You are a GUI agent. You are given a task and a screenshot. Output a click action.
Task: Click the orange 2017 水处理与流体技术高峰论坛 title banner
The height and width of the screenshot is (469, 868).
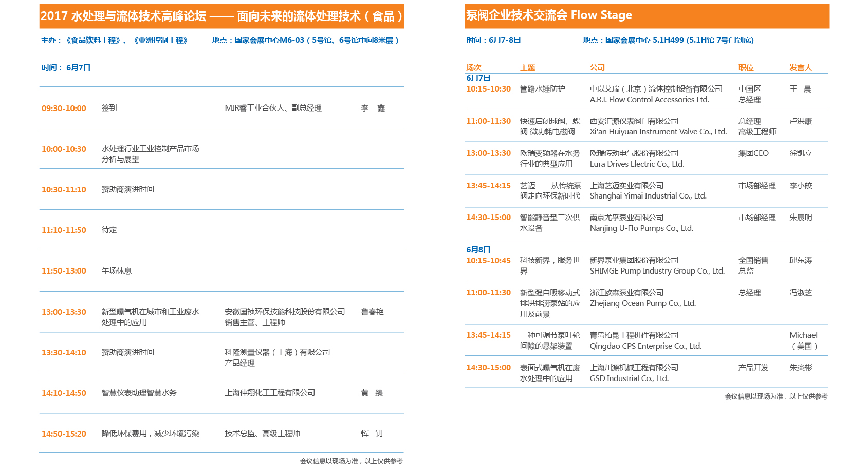coord(221,16)
